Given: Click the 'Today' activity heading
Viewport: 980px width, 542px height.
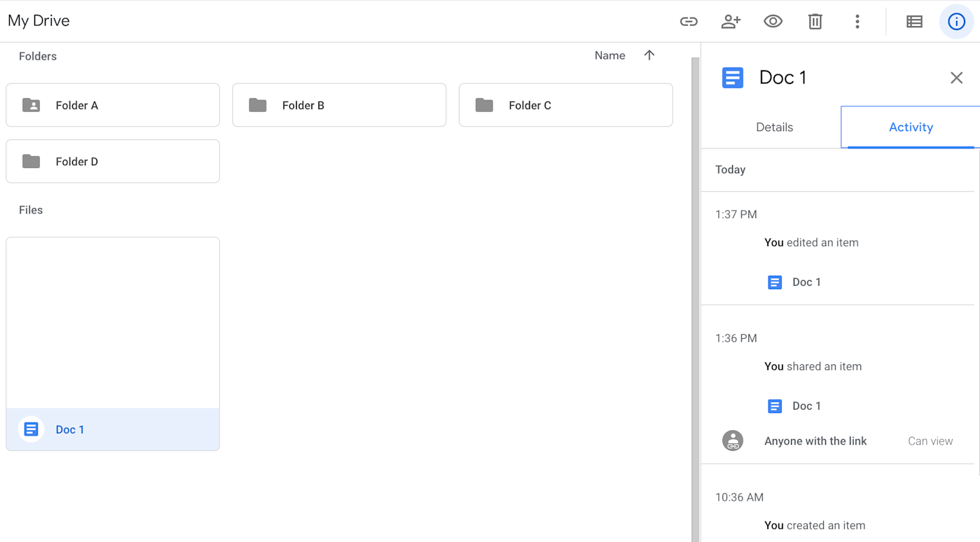Looking at the screenshot, I should click(730, 169).
